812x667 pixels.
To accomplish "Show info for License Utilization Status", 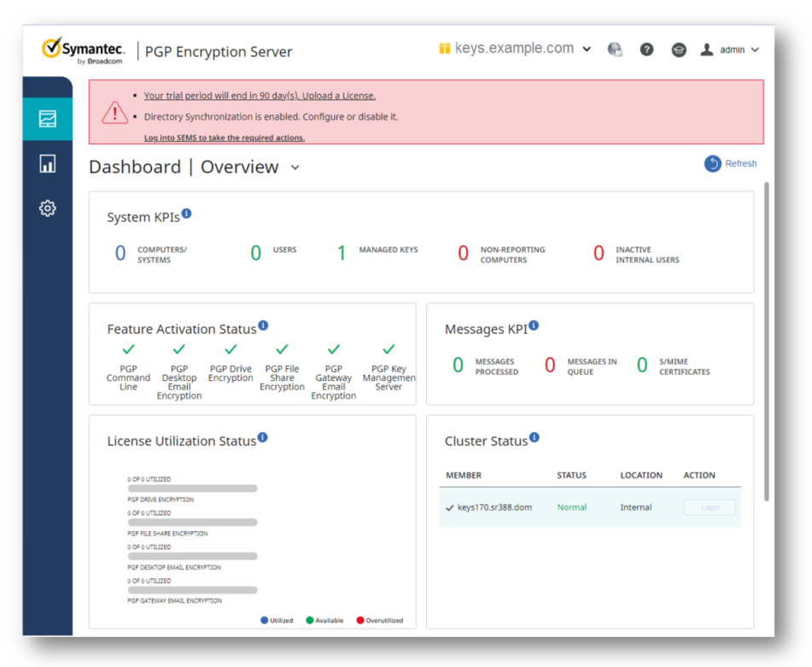I will click(x=262, y=437).
